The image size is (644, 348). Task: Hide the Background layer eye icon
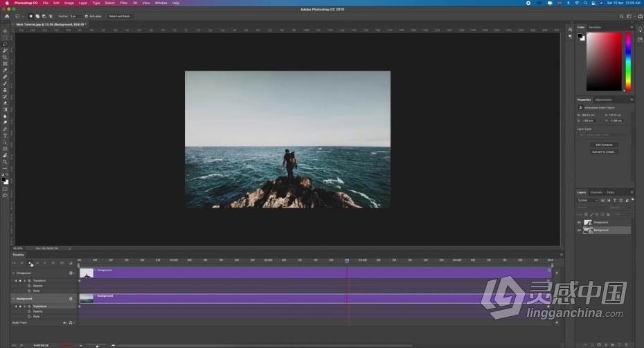579,230
